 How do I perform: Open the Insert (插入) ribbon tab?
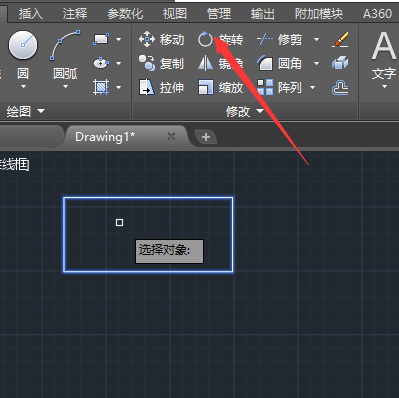click(x=31, y=14)
